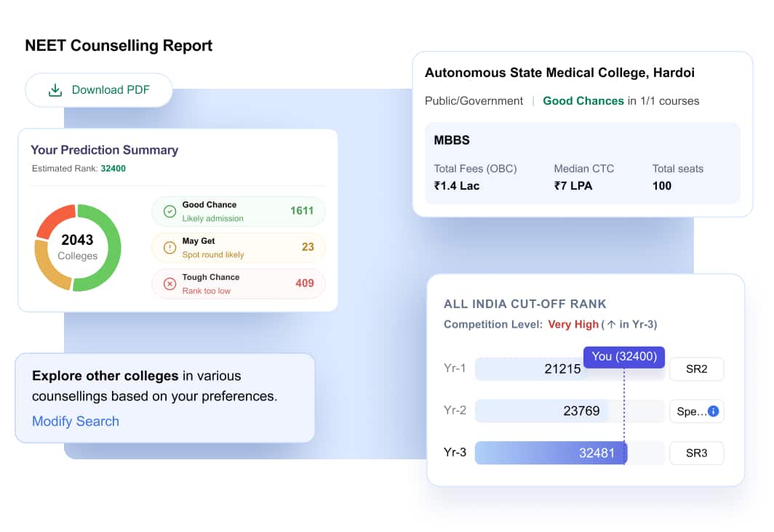This screenshot has width=774, height=532.
Task: Click the blue info icon beside Spe...
Action: [714, 411]
